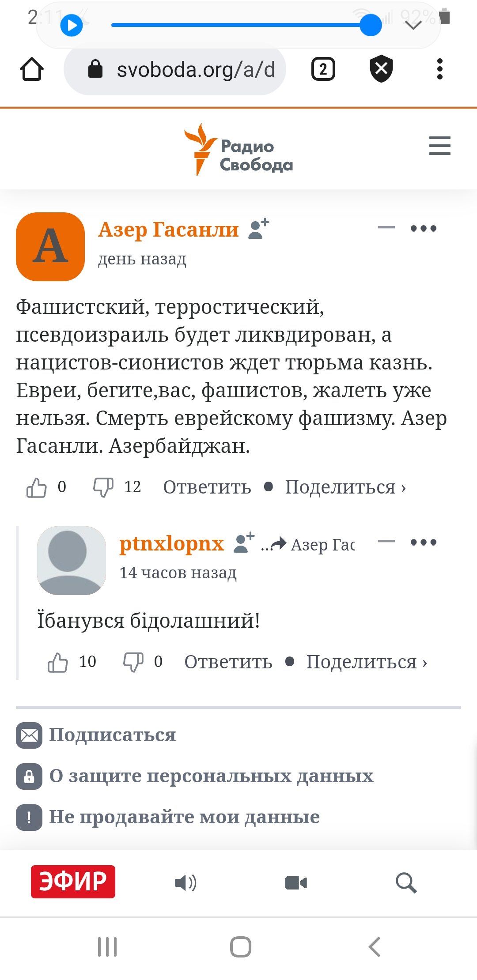
Task: Follow user Азер Гасанли via add-person icon
Action: [259, 229]
